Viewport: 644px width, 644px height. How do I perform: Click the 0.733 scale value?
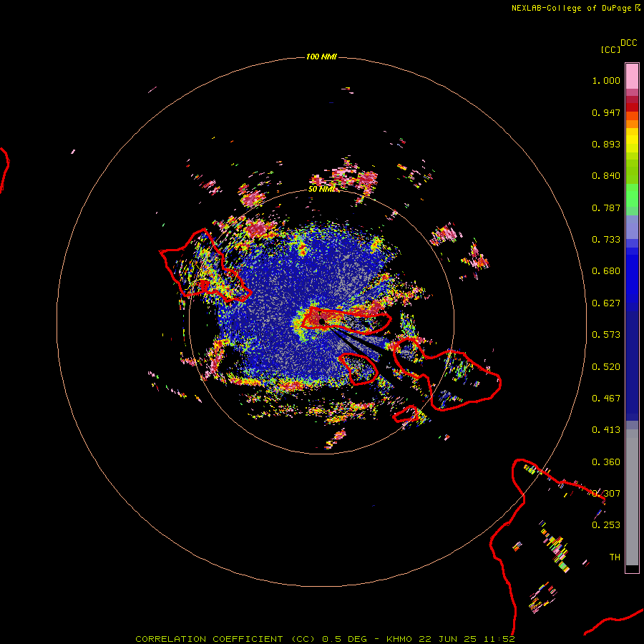click(606, 240)
